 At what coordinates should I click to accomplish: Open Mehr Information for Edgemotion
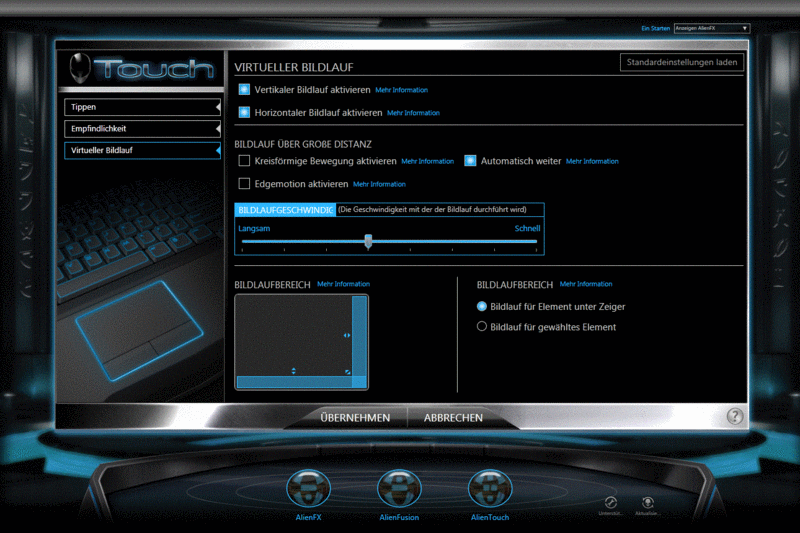coord(379,184)
